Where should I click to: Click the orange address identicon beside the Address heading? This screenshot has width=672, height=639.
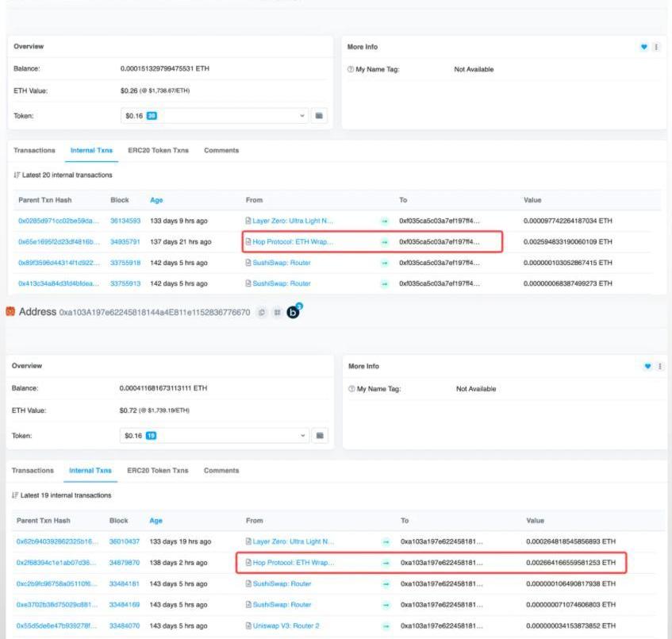pos(10,312)
